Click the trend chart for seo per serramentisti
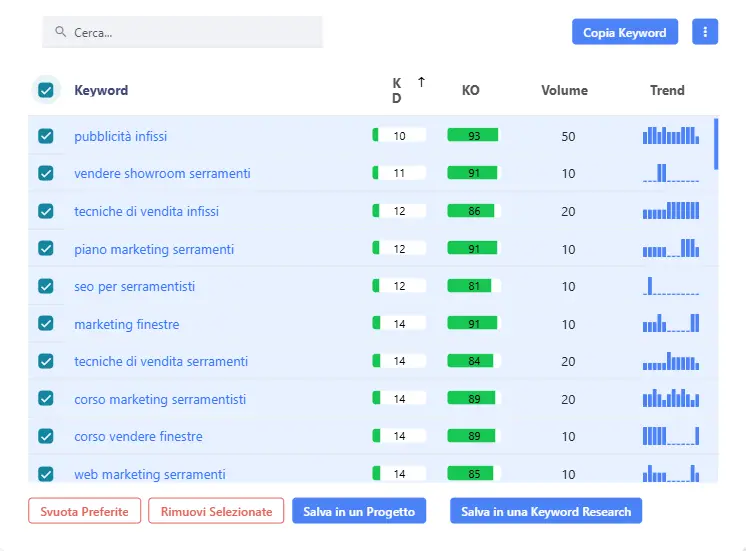 pos(671,285)
